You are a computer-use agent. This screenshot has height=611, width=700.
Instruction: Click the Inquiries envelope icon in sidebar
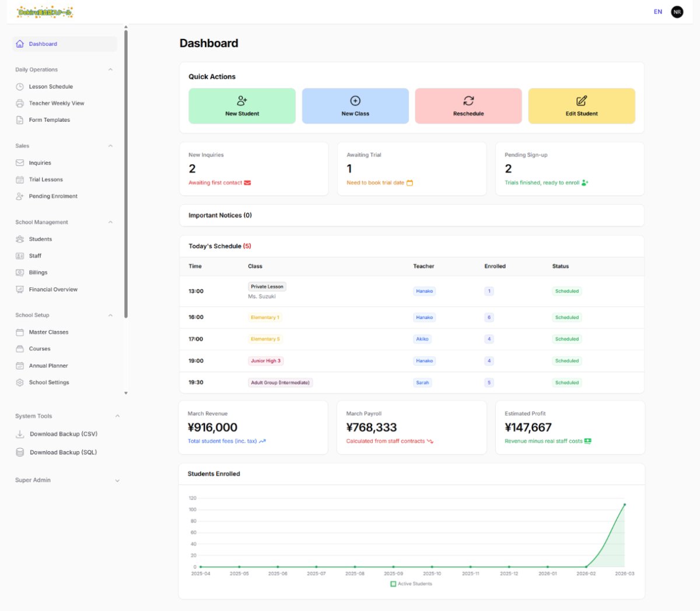coord(20,163)
